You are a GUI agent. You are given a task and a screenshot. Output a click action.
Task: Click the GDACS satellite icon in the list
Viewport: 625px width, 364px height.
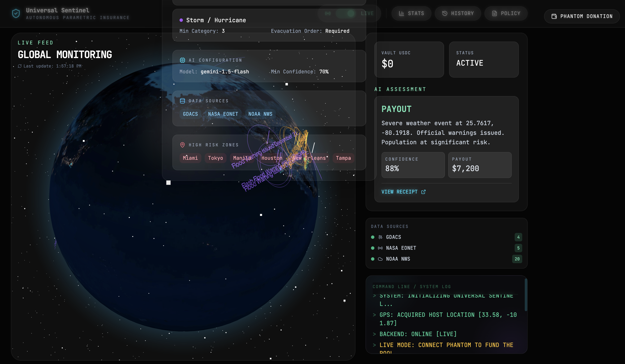tap(380, 237)
